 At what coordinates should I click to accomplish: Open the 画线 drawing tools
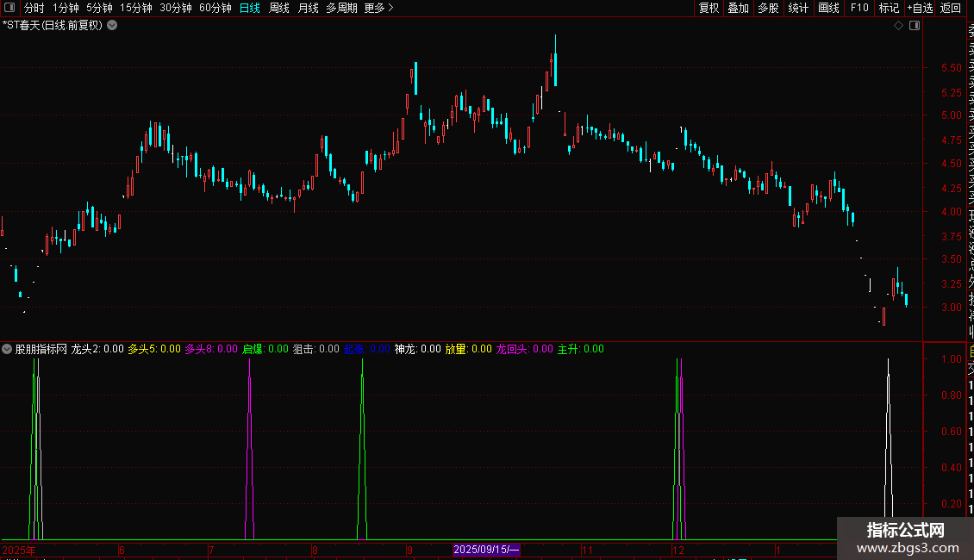point(828,8)
